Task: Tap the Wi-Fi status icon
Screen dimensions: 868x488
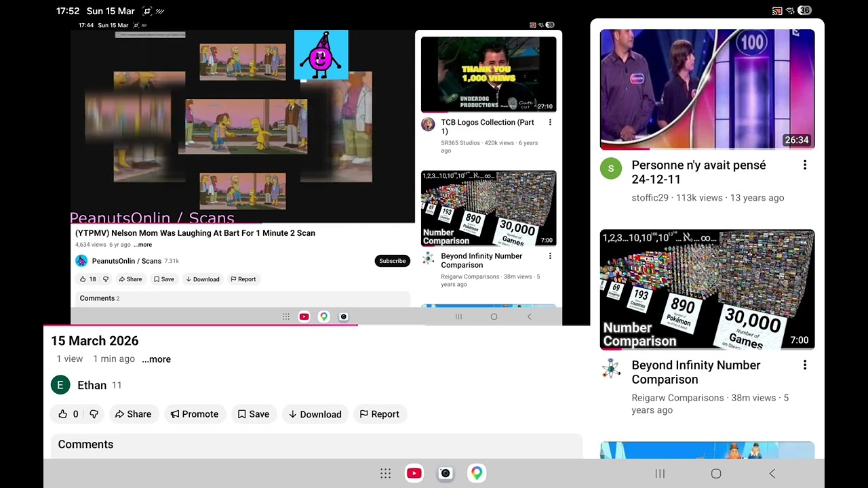Action: click(790, 11)
